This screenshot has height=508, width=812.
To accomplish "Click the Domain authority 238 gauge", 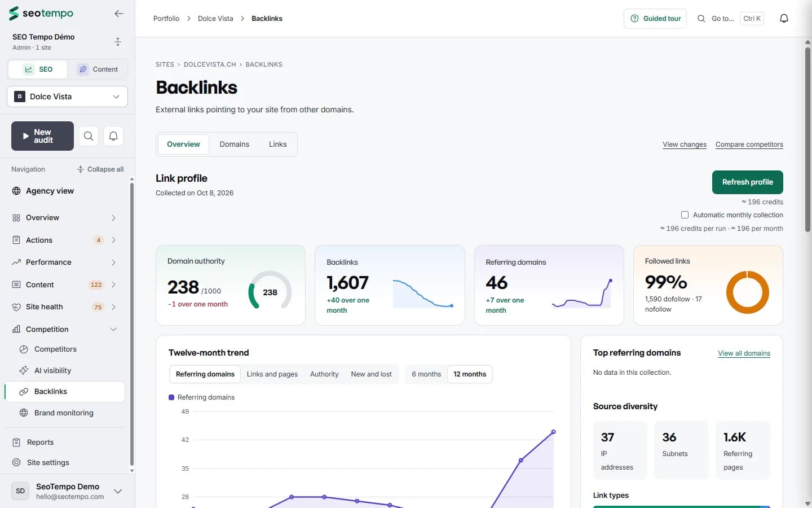I will pyautogui.click(x=270, y=291).
